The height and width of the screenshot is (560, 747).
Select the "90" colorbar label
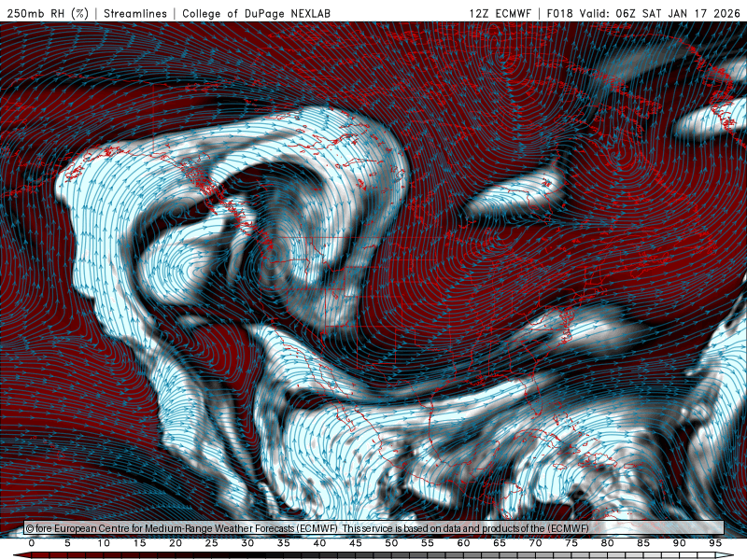coord(679,543)
